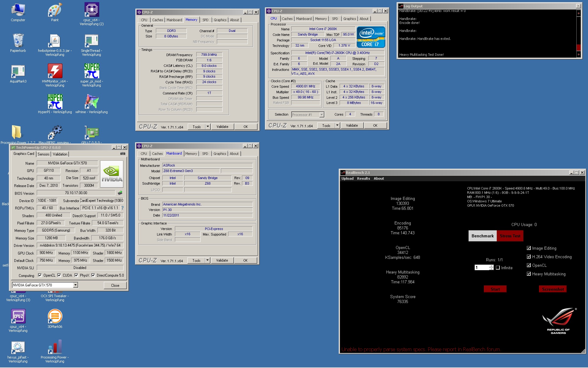
Task: Open the GPU-Z 0.8.0 shortcut icon
Action: point(92,132)
